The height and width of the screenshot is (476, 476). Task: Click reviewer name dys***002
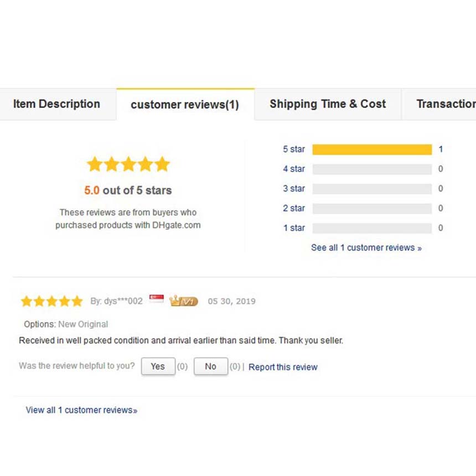(x=123, y=301)
